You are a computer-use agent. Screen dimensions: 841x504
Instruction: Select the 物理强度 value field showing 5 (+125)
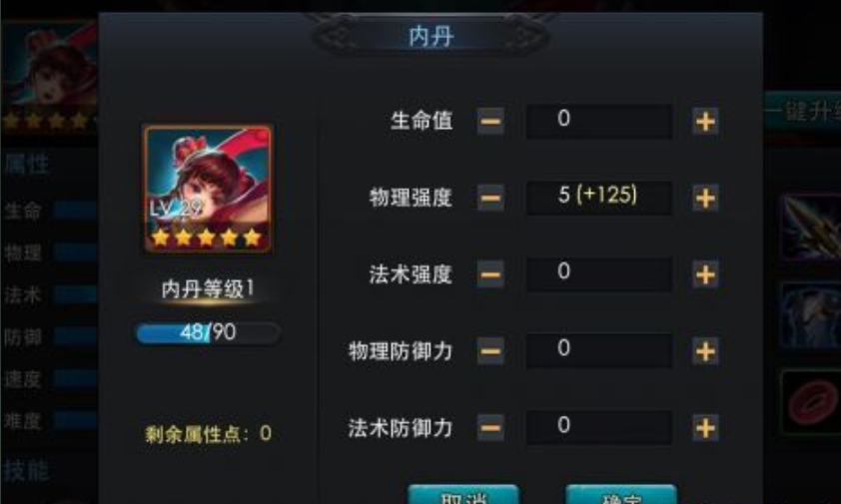[x=599, y=198]
